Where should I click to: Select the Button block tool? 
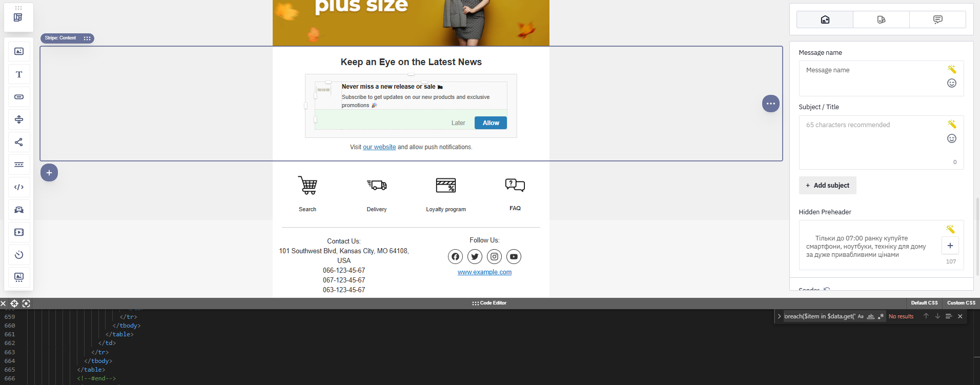19,97
